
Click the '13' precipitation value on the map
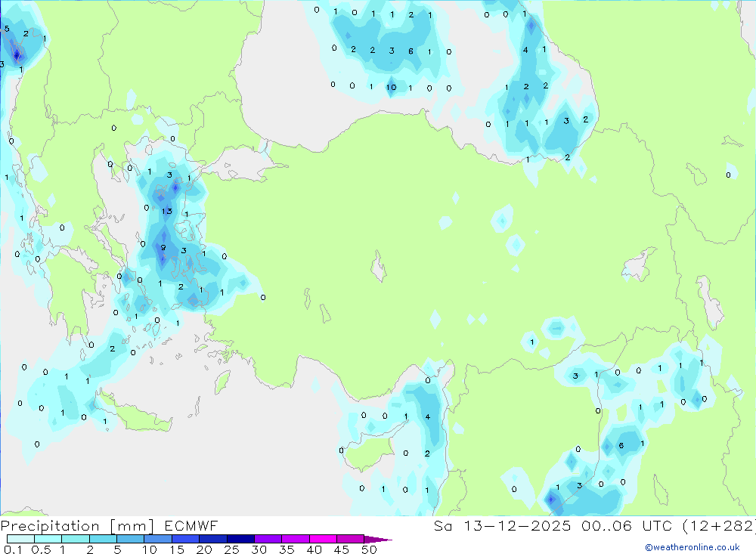(167, 211)
